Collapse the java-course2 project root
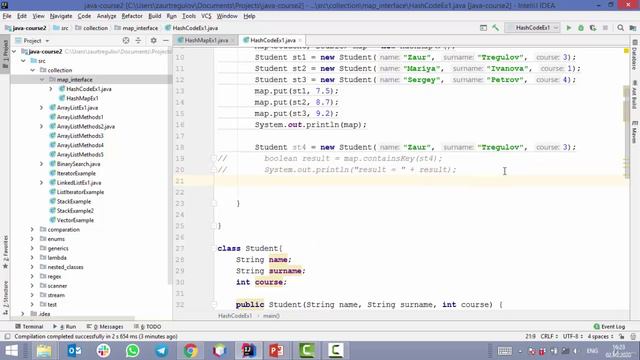This screenshot has height=360, width=640. tap(14, 51)
